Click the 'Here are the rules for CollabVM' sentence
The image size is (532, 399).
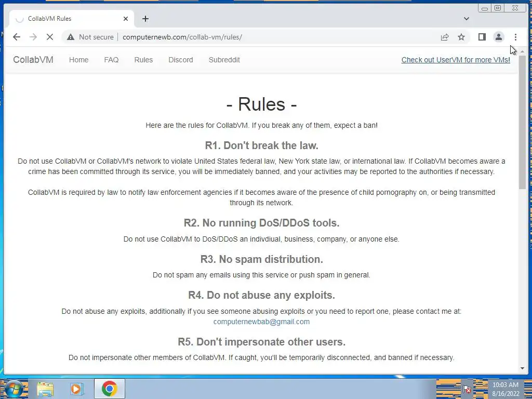tap(262, 125)
